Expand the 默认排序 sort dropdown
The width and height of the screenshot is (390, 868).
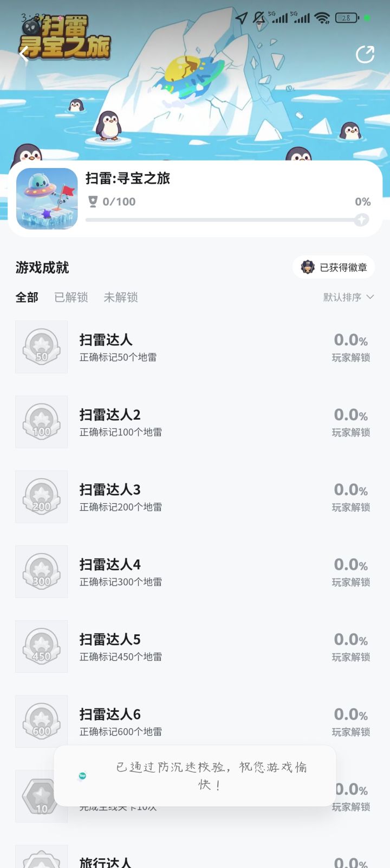coord(348,297)
